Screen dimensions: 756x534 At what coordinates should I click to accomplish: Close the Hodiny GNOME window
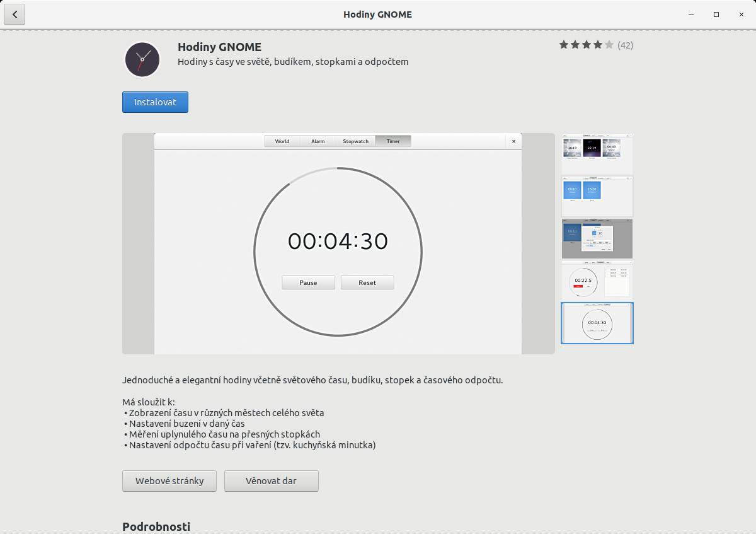742,15
